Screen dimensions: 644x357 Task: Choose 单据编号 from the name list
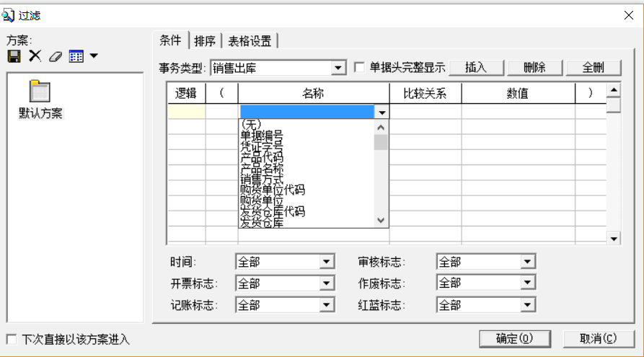click(262, 136)
